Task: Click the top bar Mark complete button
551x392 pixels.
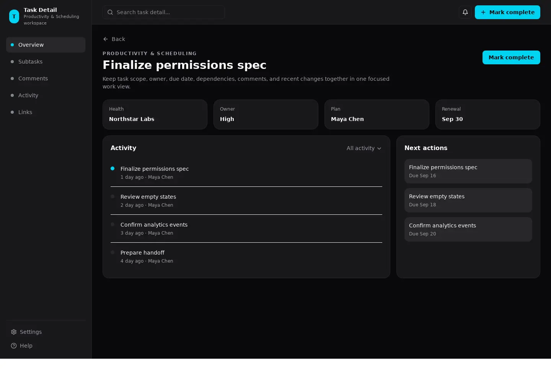Action: tap(507, 12)
